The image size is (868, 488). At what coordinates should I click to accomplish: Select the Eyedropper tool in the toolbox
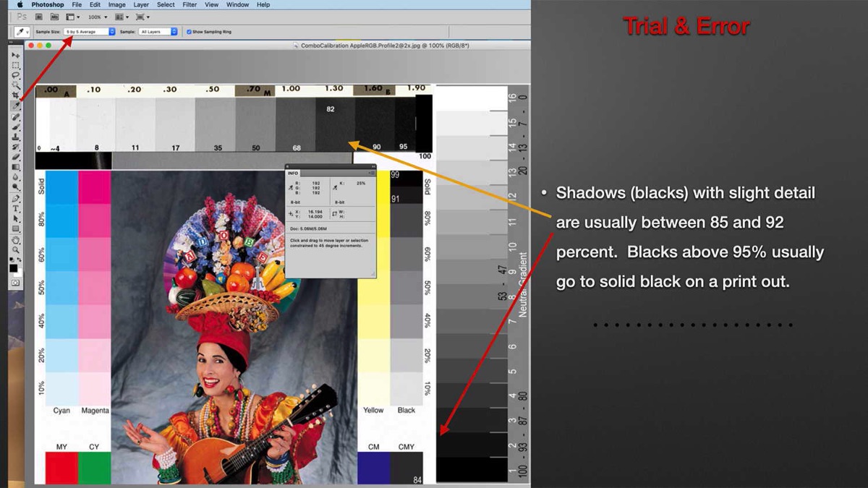15,106
